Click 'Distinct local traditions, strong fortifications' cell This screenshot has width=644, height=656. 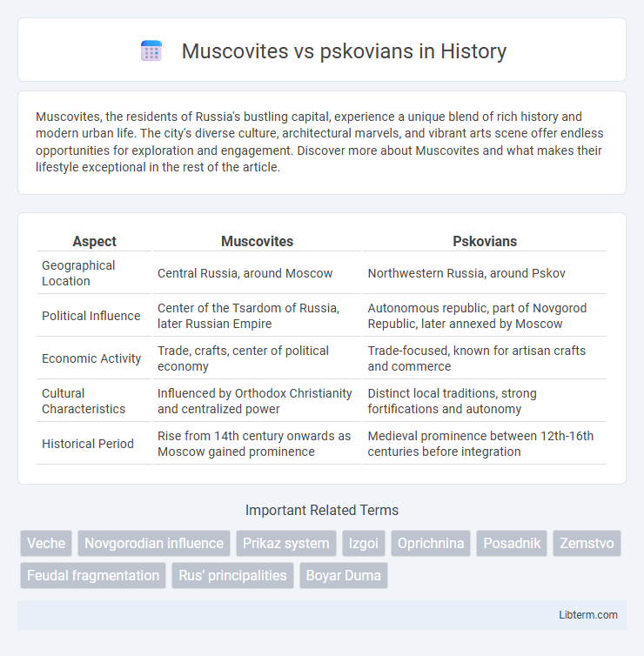pyautogui.click(x=485, y=401)
